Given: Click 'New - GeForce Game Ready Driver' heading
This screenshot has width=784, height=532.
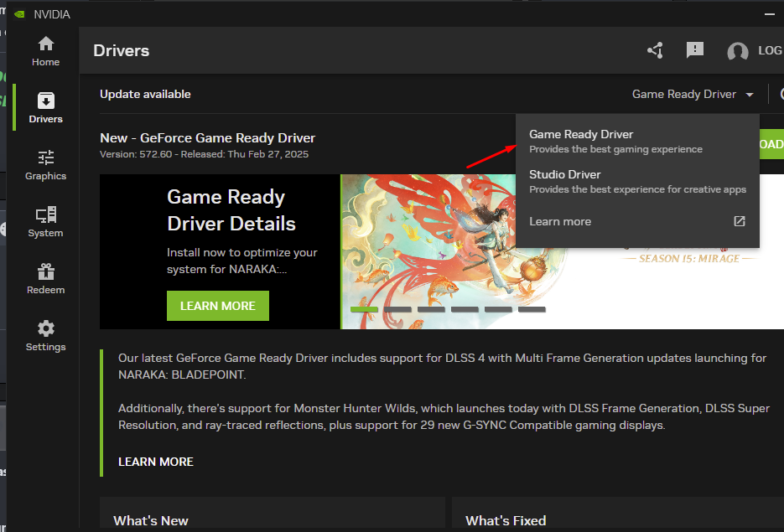Looking at the screenshot, I should (x=207, y=138).
